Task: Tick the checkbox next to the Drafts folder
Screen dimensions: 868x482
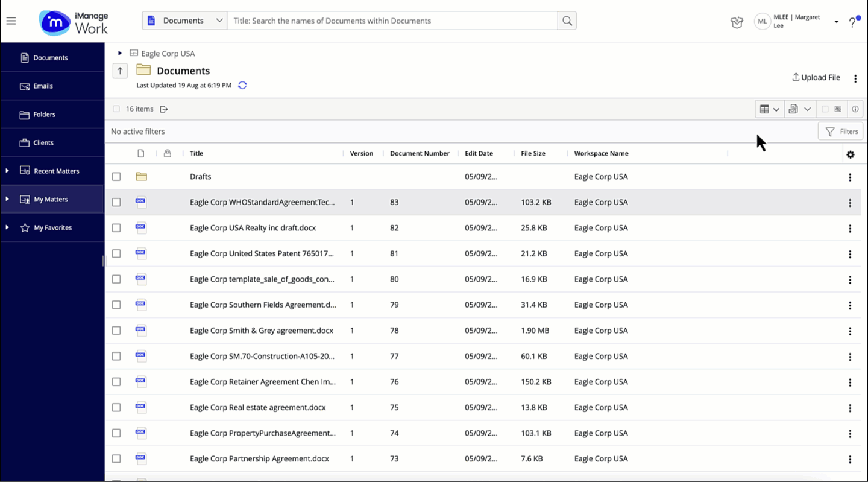Action: 116,177
